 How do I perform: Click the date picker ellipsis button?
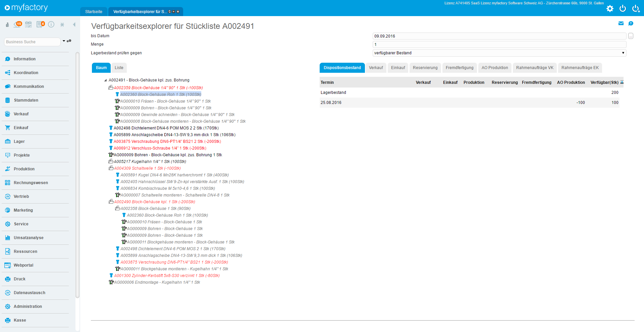631,36
